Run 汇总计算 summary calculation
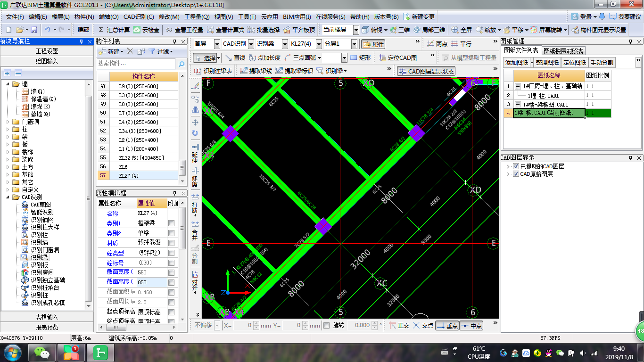The image size is (644, 362). [x=113, y=30]
